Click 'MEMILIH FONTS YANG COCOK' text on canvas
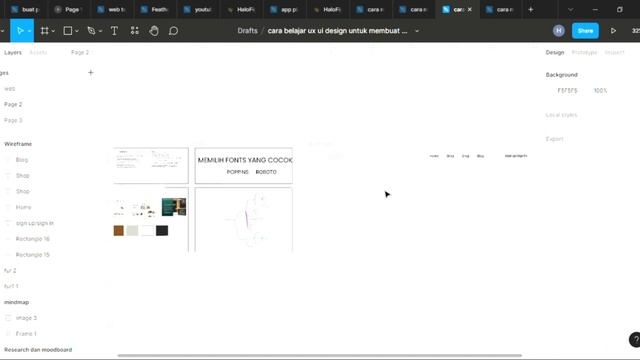The image size is (640, 360). 245,160
